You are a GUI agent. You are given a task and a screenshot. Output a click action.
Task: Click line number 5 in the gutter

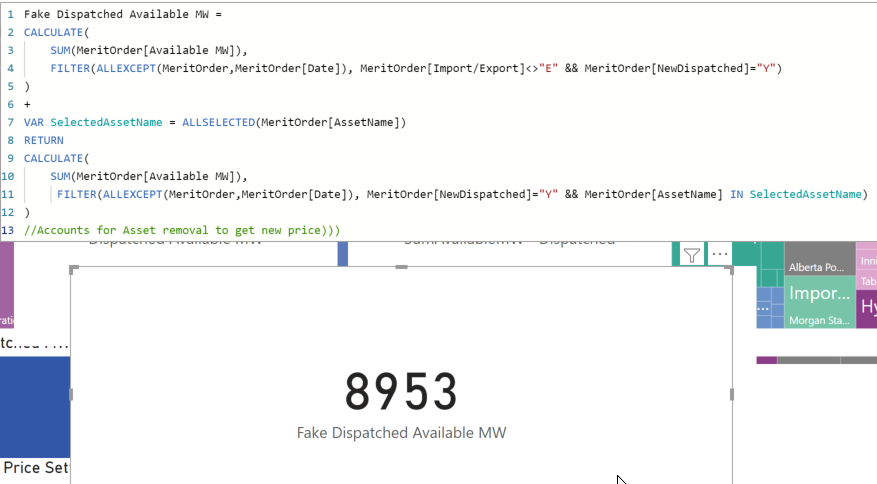[x=11, y=86]
